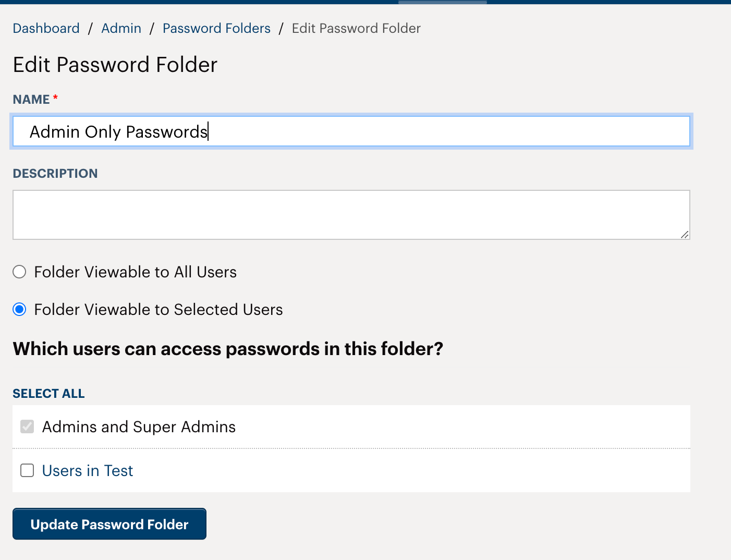Check the 'Users in Test' checkbox
This screenshot has height=560, width=731.
[27, 470]
